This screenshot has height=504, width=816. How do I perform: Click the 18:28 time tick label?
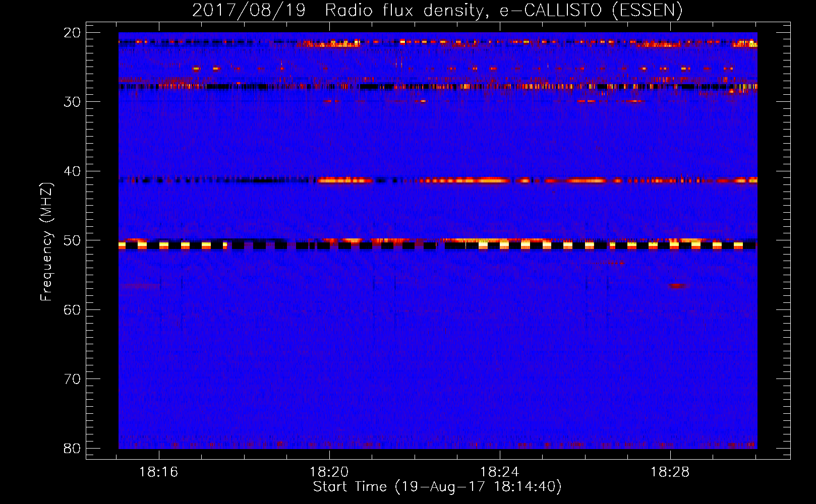(x=670, y=472)
